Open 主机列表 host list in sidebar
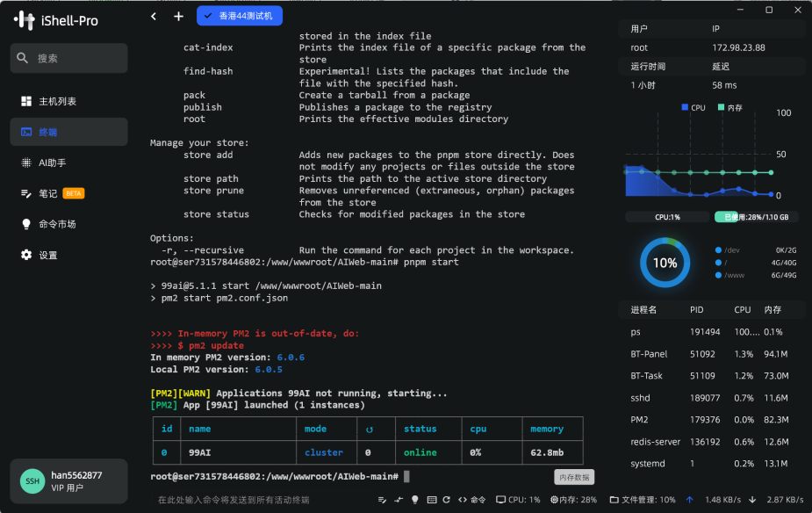Viewport: 812px width, 513px height. pyautogui.click(x=68, y=101)
